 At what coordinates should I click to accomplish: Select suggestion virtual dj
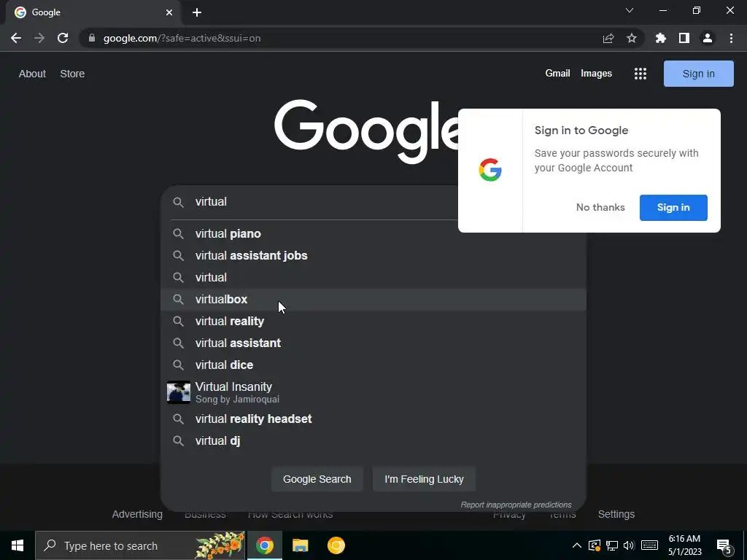pos(373,441)
